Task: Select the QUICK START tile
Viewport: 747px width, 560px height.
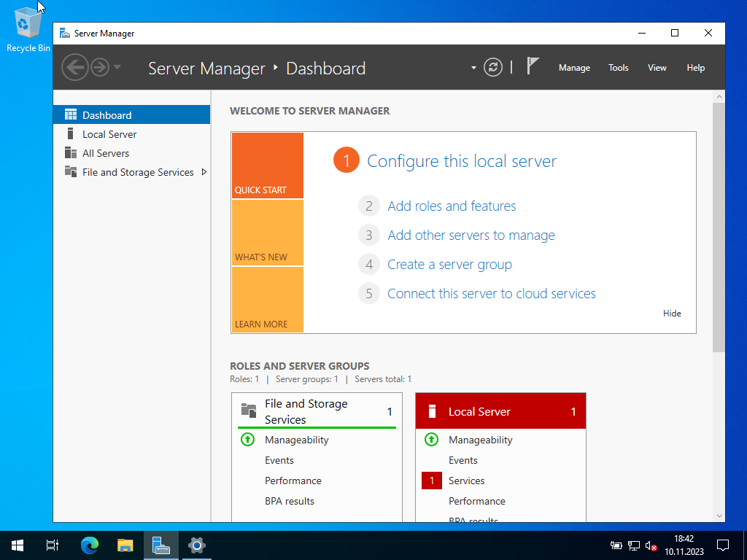Action: click(268, 166)
